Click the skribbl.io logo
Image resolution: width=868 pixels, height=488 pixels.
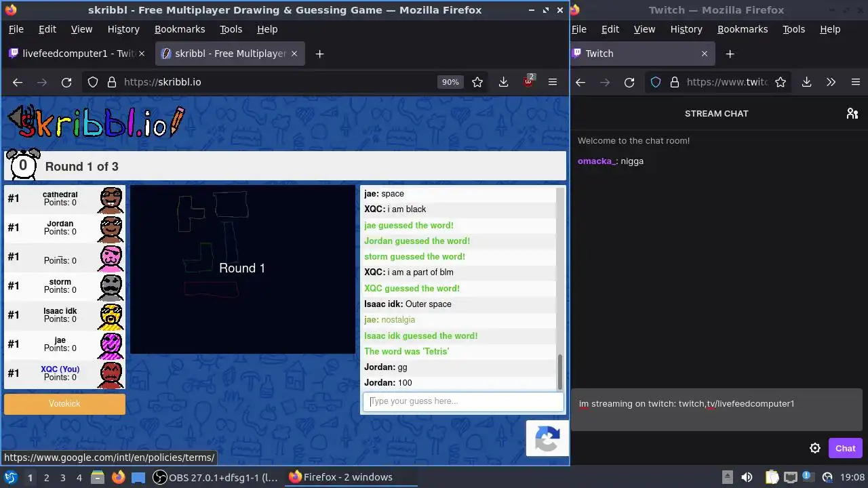click(x=96, y=122)
